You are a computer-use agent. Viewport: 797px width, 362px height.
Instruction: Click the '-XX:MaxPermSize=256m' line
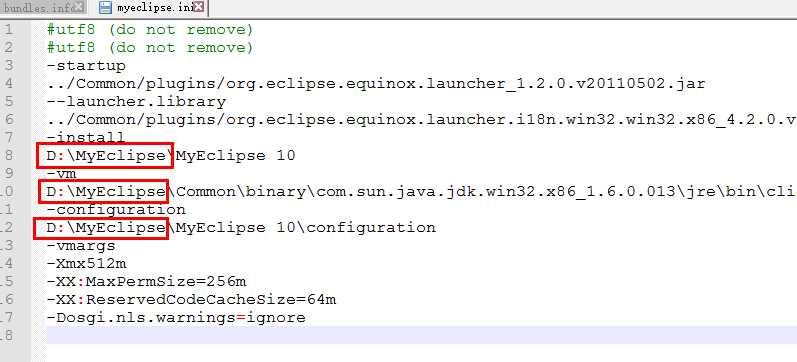147,282
